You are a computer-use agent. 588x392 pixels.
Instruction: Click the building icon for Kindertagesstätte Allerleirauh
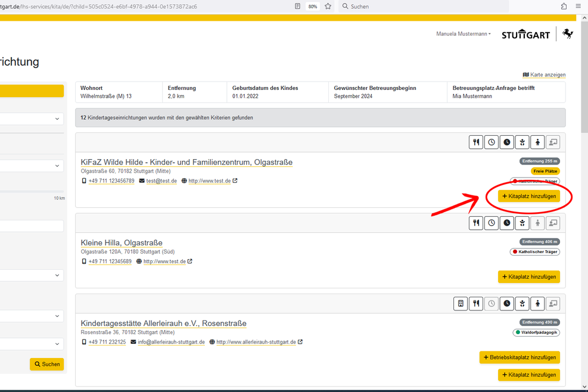click(x=461, y=303)
